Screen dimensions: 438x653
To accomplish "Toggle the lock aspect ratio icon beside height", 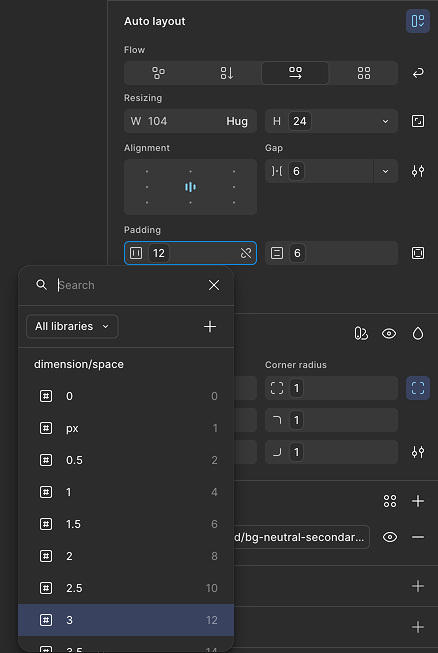I will (x=418, y=121).
